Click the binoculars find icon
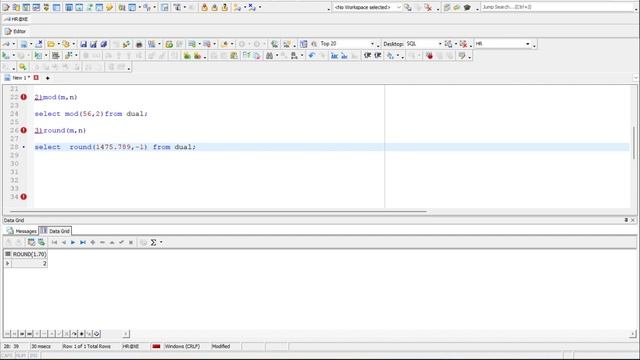 (269, 56)
